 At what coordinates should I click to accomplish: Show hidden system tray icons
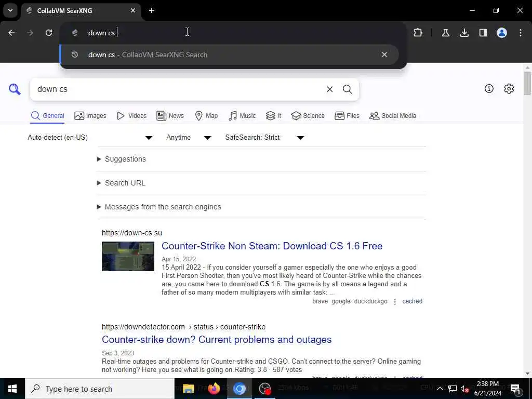440,389
